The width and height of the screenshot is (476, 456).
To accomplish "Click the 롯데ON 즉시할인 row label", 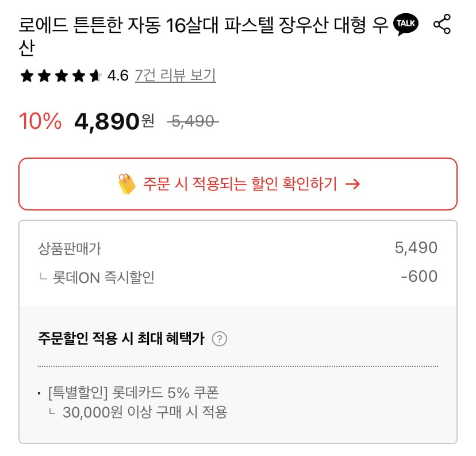I will 102,277.
